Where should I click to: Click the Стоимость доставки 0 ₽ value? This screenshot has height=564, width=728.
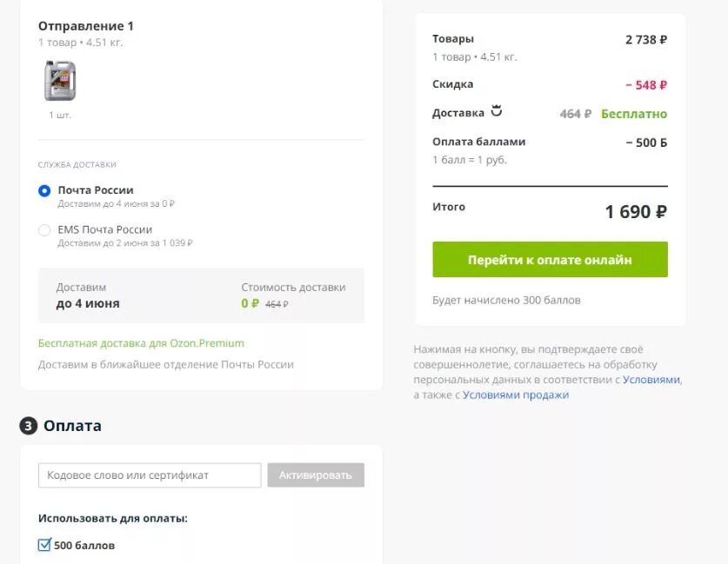coord(250,304)
